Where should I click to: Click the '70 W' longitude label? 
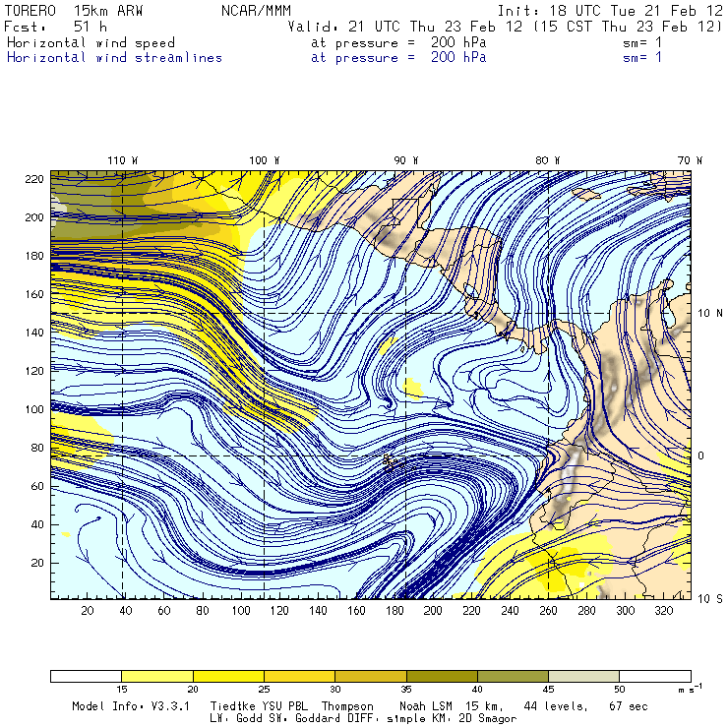690,160
